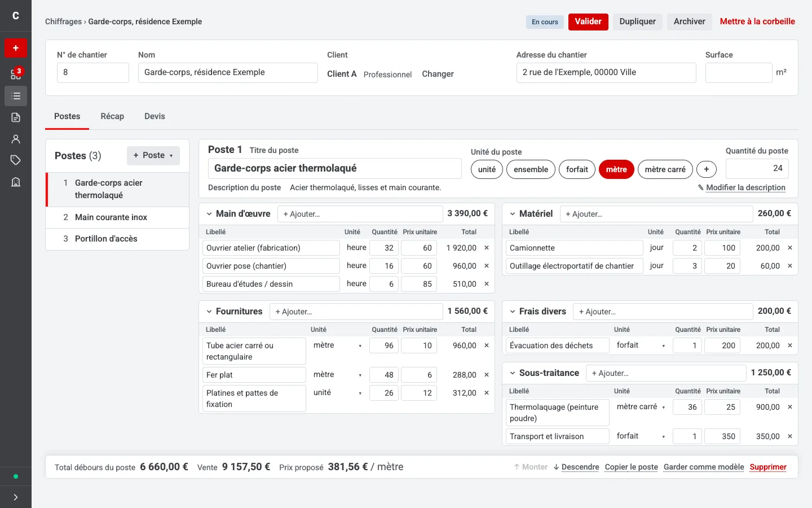Image resolution: width=812 pixels, height=508 pixels.
Task: Select the Postes tab
Action: point(67,116)
